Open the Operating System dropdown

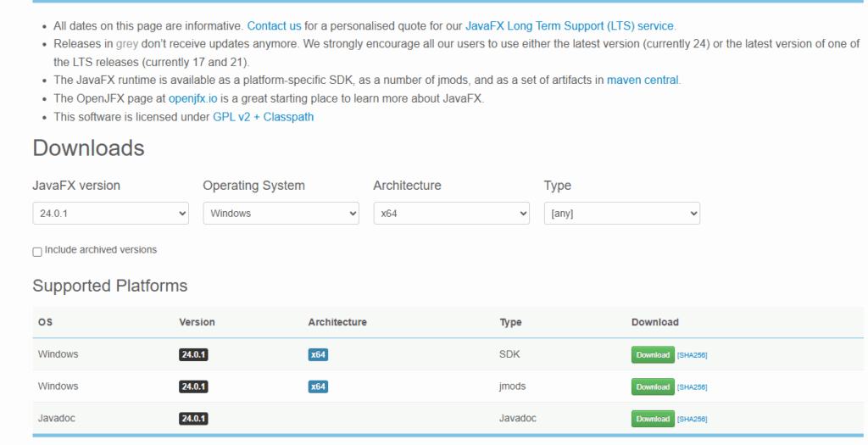[281, 214]
